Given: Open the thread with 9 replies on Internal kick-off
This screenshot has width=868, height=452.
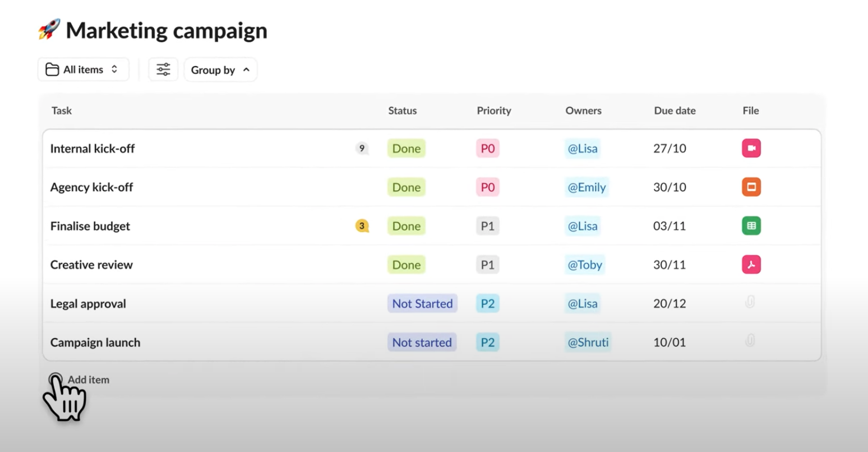Looking at the screenshot, I should [x=362, y=148].
